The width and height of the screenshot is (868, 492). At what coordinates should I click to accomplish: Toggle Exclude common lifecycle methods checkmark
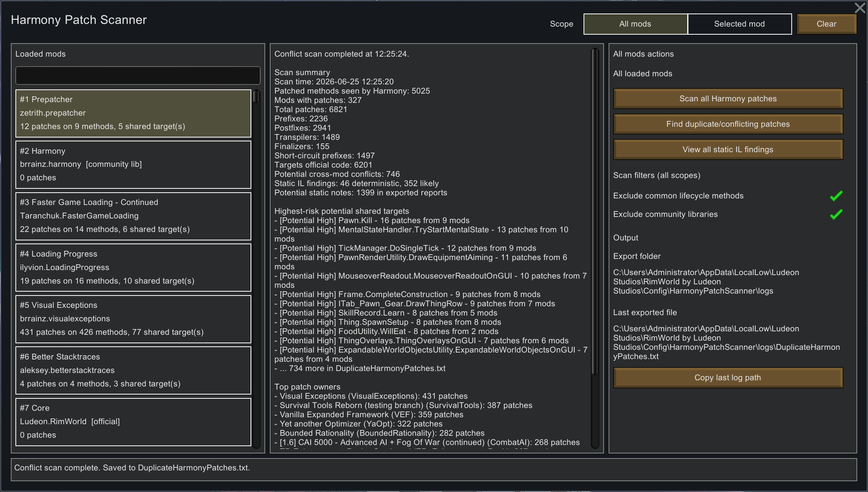coord(836,196)
